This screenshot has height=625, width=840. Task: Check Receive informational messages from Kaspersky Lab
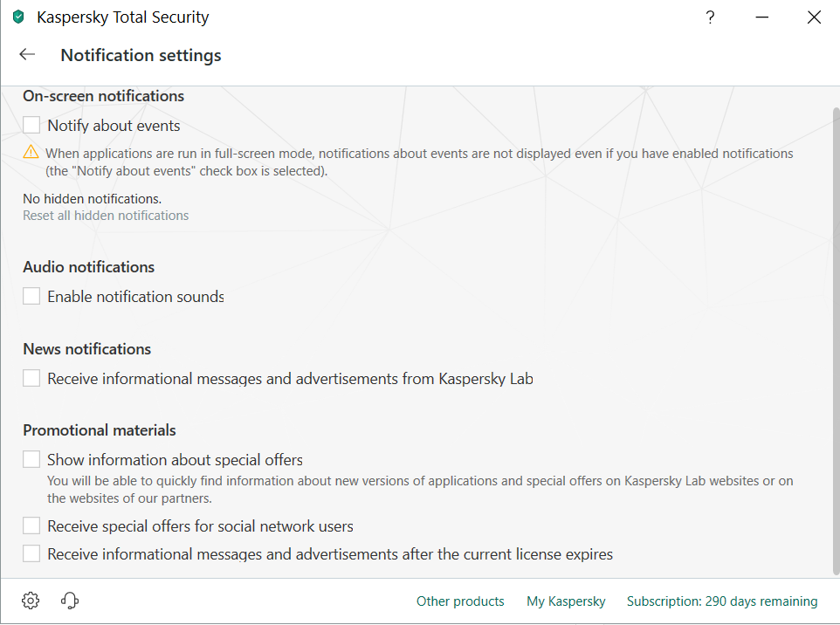pyautogui.click(x=31, y=379)
